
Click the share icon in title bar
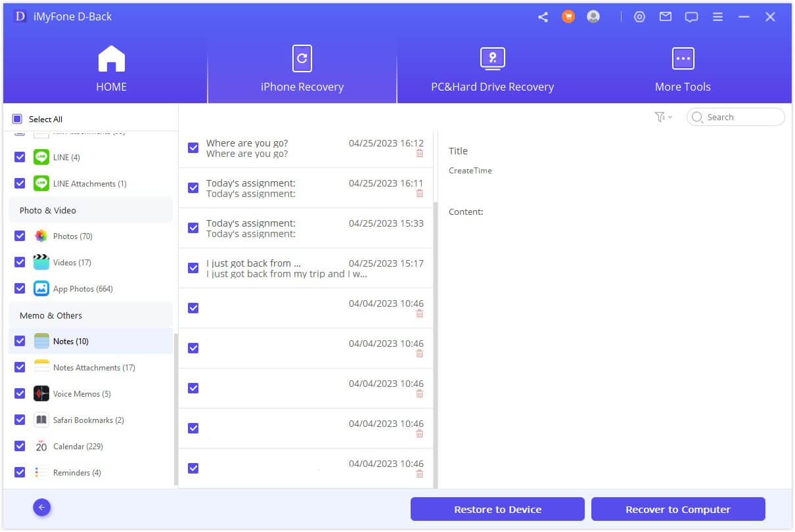[543, 17]
